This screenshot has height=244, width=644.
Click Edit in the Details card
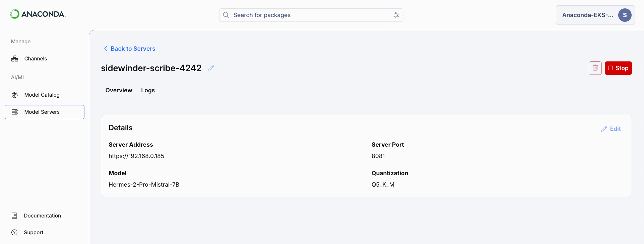pyautogui.click(x=615, y=129)
